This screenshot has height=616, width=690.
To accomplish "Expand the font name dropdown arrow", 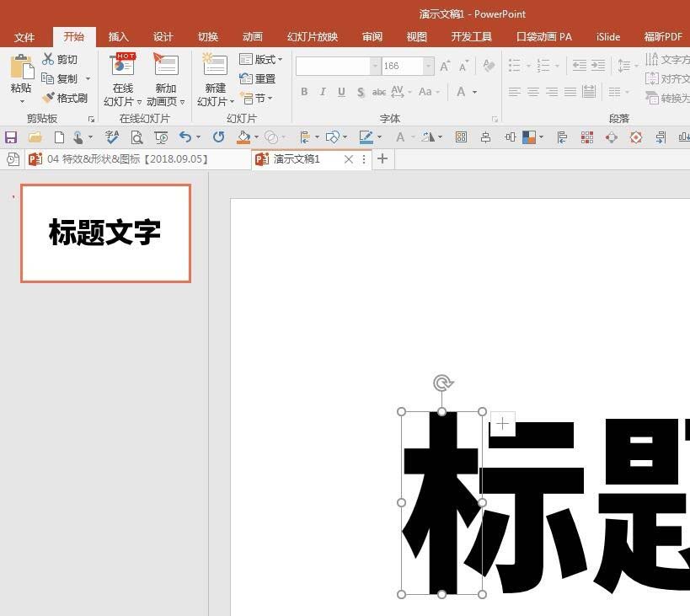I will click(x=375, y=66).
